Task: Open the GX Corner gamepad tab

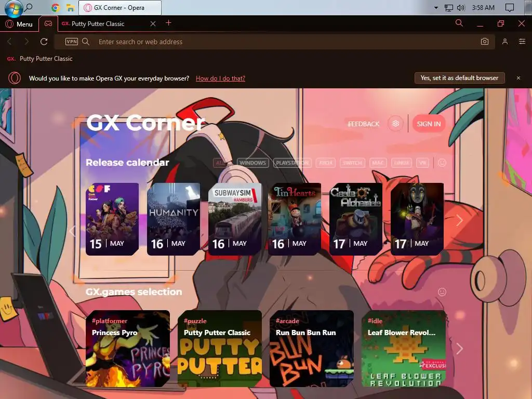Action: 48,24
